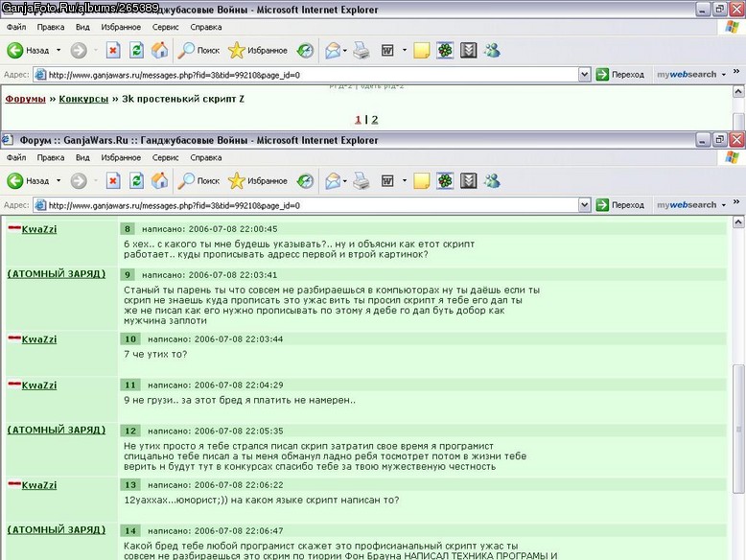The width and height of the screenshot is (746, 560).
Task: Expand the address bar dropdown in the background window
Action: [585, 74]
